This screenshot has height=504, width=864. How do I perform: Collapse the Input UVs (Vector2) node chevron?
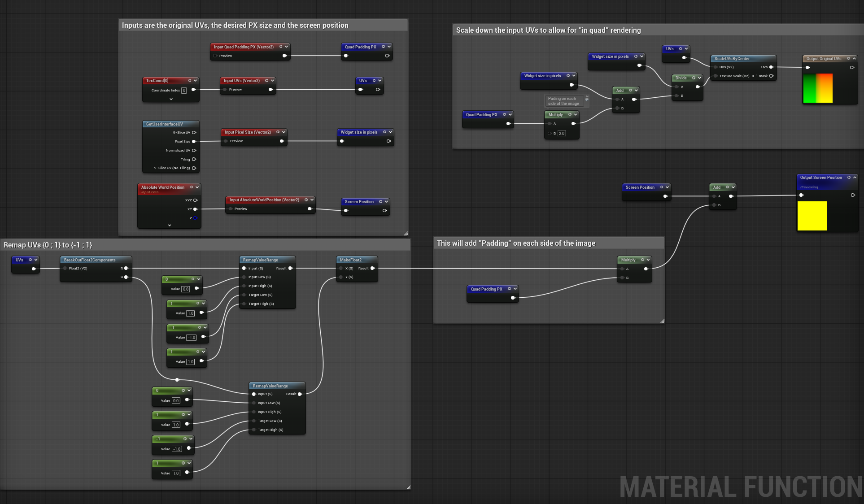tap(272, 81)
